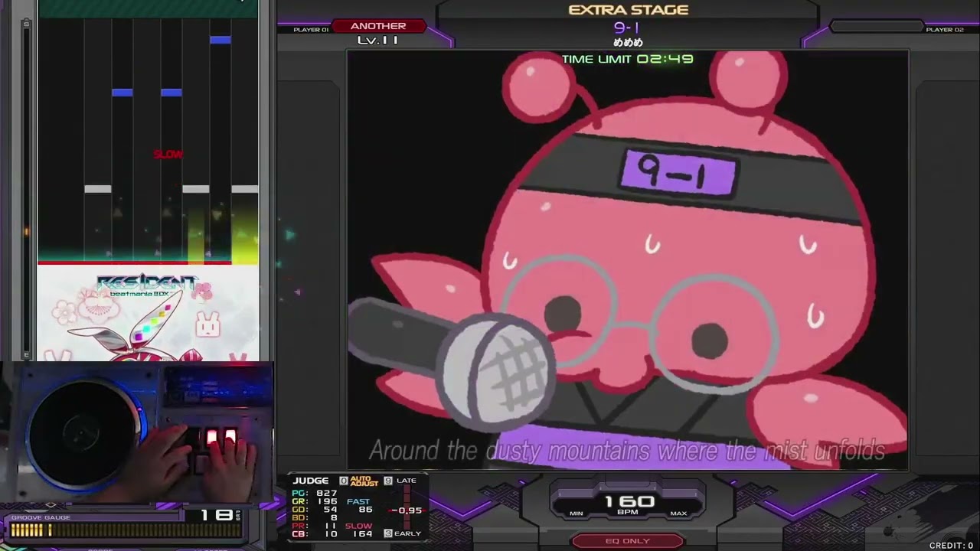This screenshot has height=551, width=980.
Task: Click the EARLY label in judge panel
Action: pyautogui.click(x=407, y=533)
